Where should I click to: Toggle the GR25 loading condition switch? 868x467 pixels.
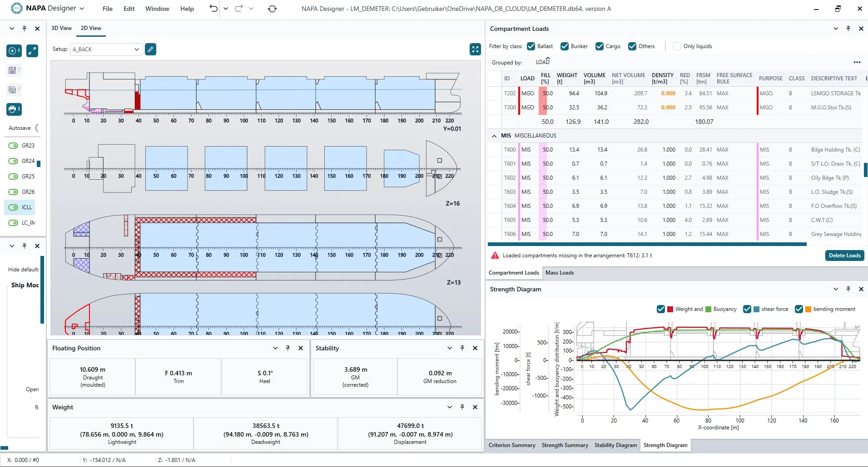13,177
